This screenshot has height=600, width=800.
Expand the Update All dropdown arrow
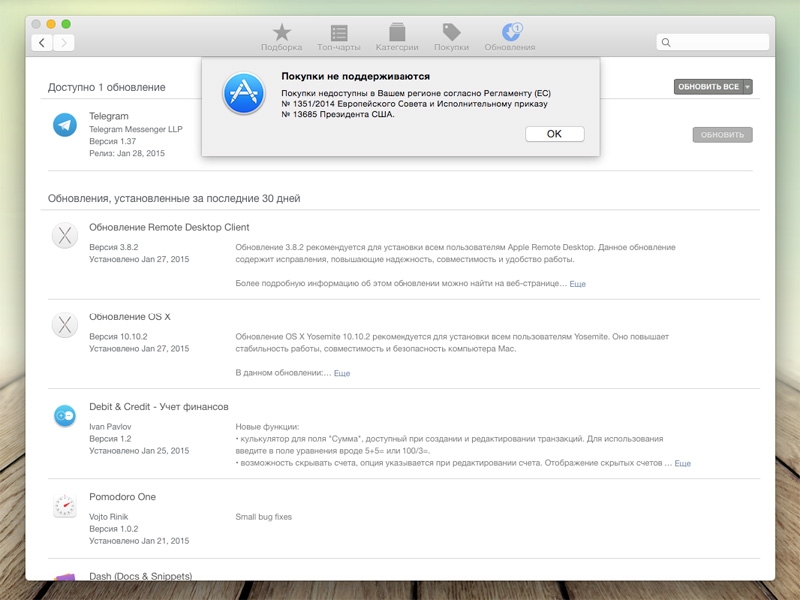747,87
